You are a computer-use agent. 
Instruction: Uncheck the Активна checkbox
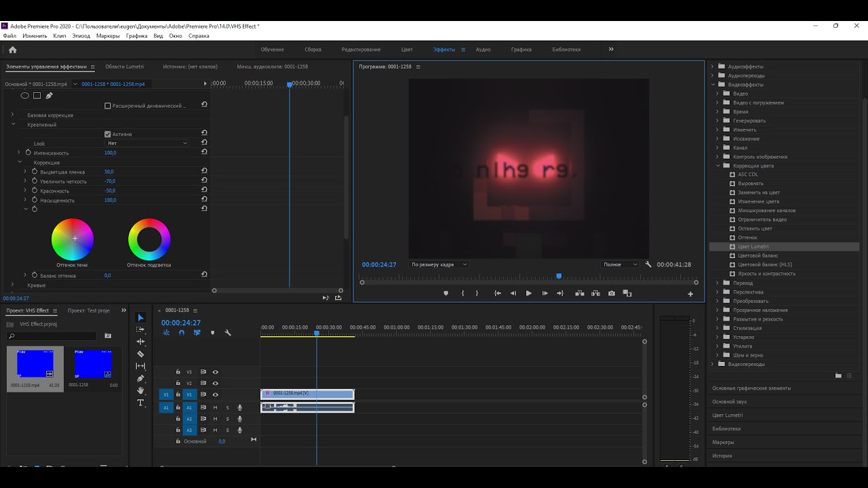108,134
